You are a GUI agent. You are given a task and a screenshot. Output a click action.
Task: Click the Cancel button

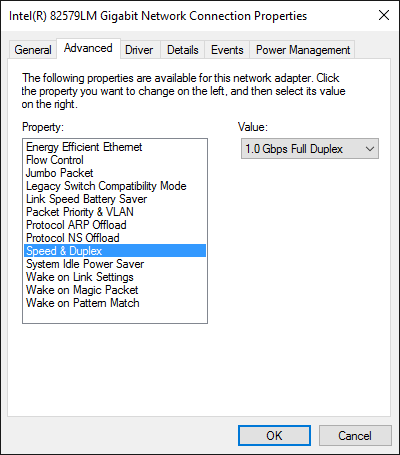[355, 435]
